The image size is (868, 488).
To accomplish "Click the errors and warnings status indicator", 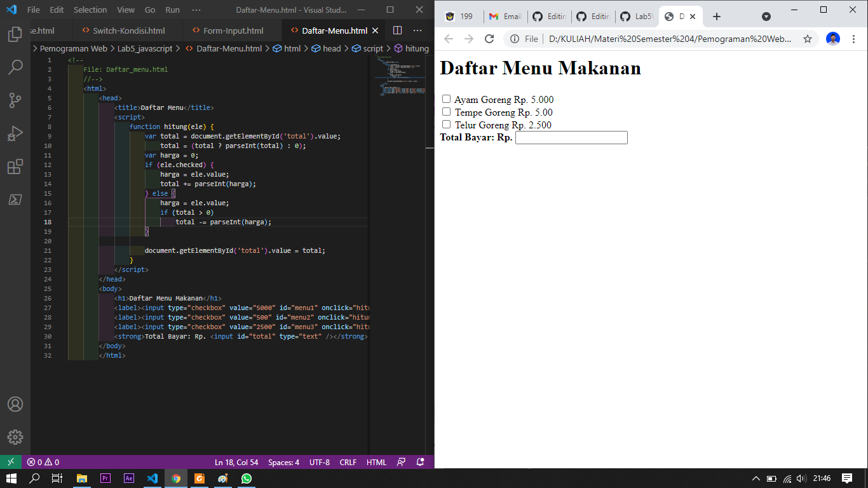I will point(42,462).
